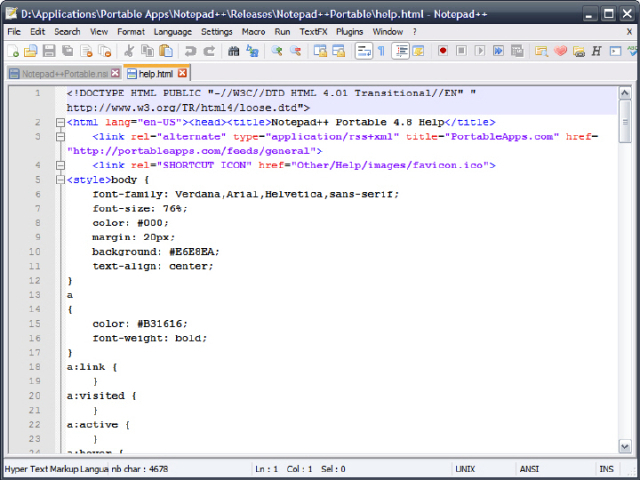Open the TextFX menu
Image resolution: width=640 pixels, height=480 pixels.
tap(313, 32)
